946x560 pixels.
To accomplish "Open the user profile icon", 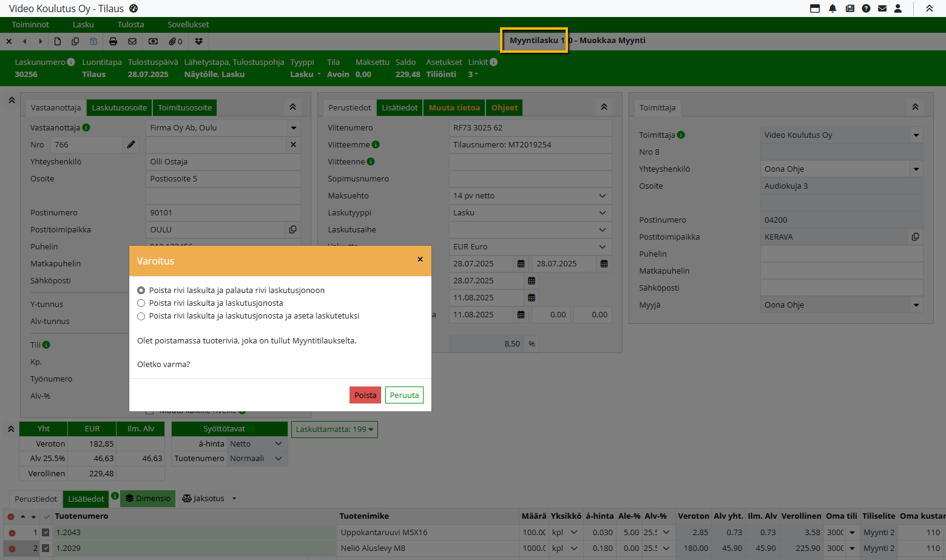I will point(898,8).
